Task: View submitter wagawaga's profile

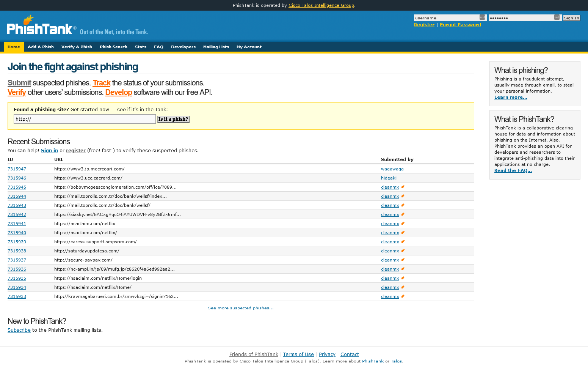Action: point(392,169)
